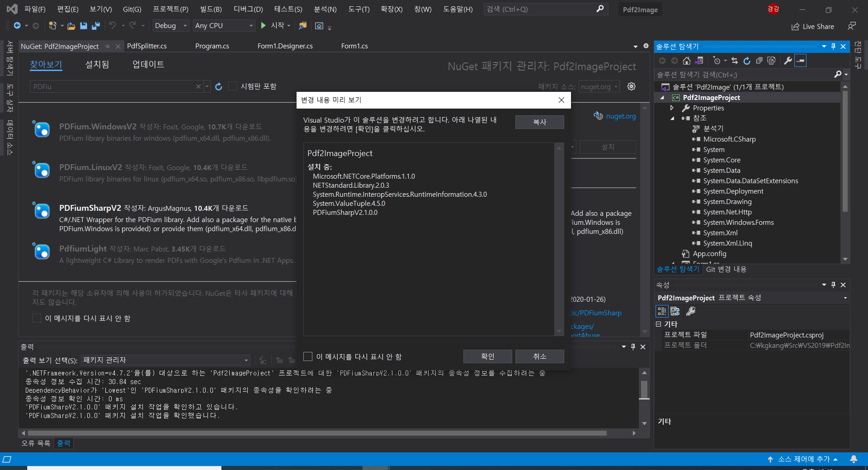Viewport: 868px width, 470px height.
Task: Select System.Drawing reference in tree
Action: click(x=727, y=201)
